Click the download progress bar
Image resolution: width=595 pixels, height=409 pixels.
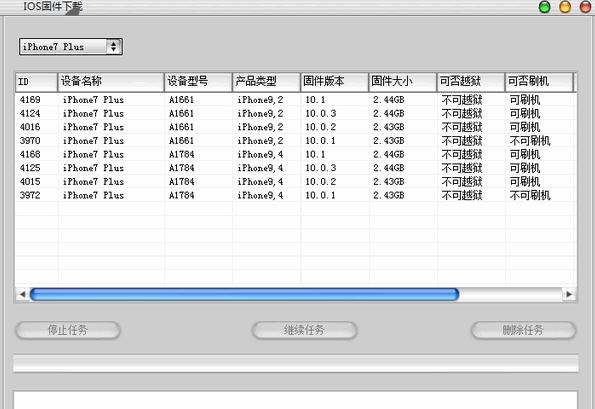point(296,363)
